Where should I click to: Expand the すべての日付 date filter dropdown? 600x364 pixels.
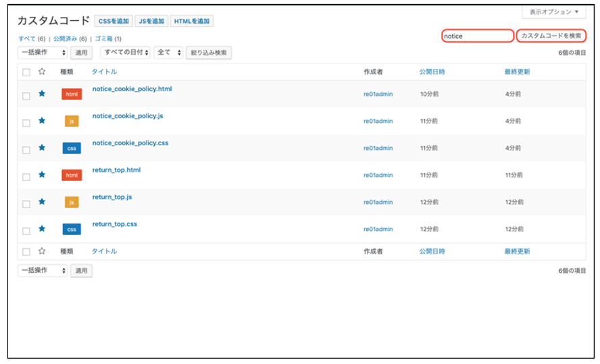click(x=126, y=53)
